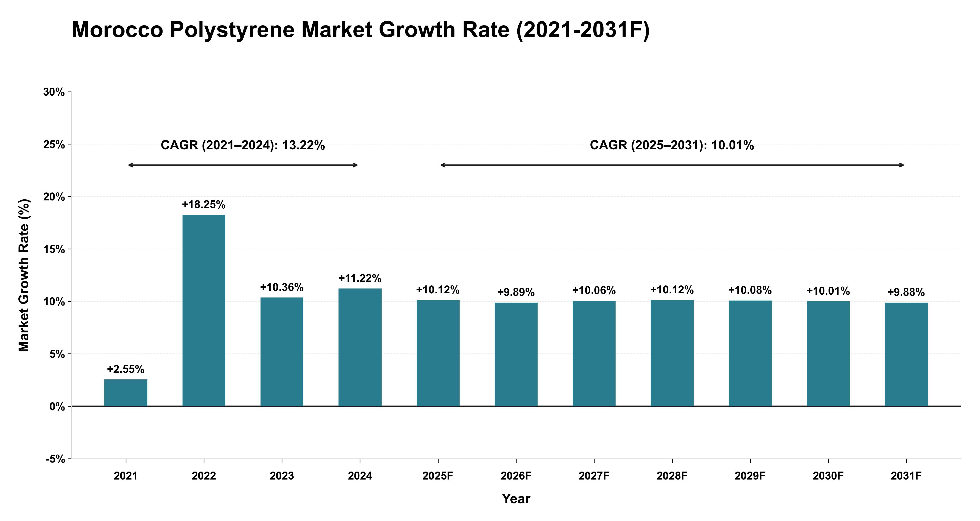980x521 pixels.
Task: Click the 2023 bar
Action: (282, 352)
